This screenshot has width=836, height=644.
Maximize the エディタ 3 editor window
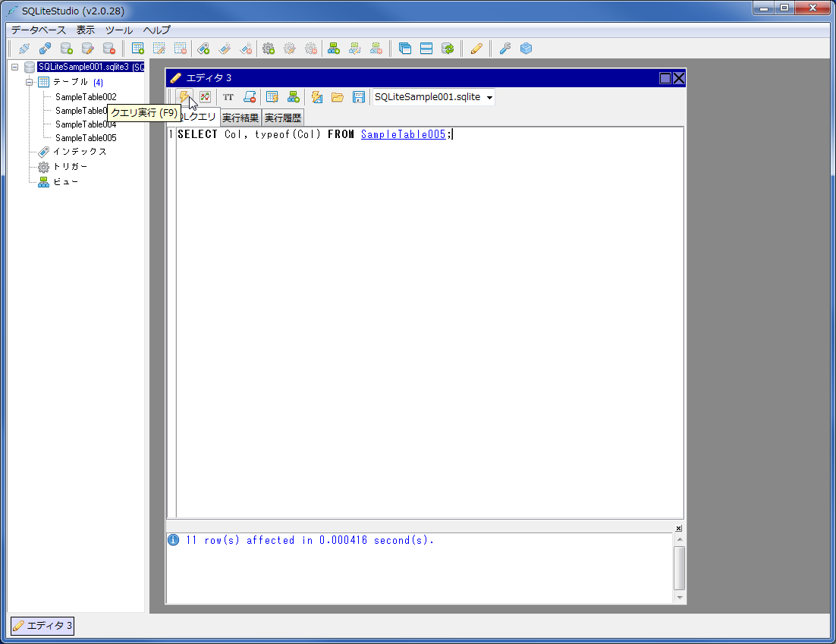pyautogui.click(x=665, y=78)
